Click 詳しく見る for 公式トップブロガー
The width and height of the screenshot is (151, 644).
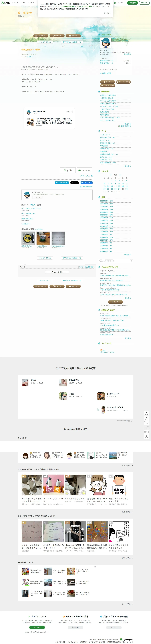pyautogui.click(x=75, y=627)
